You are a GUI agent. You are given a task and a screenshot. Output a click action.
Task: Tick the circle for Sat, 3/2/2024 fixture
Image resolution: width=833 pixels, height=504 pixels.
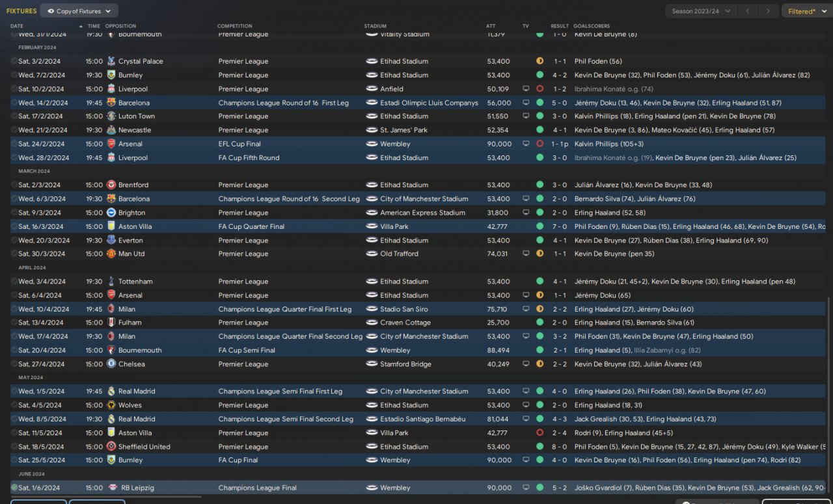tap(14, 61)
